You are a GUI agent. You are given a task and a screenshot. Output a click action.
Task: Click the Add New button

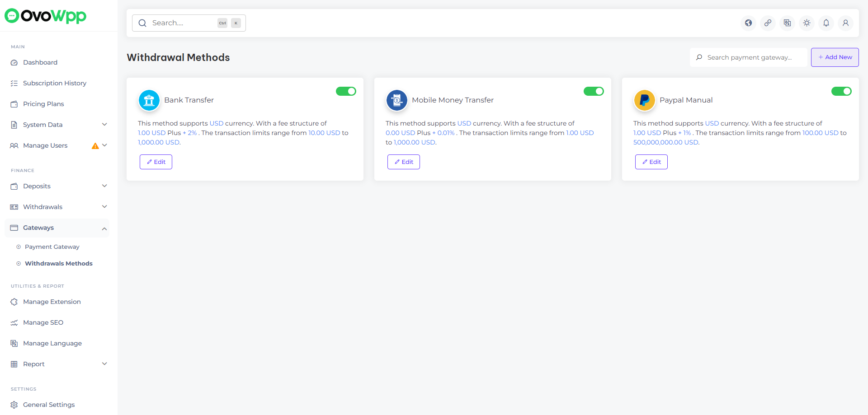(x=835, y=57)
